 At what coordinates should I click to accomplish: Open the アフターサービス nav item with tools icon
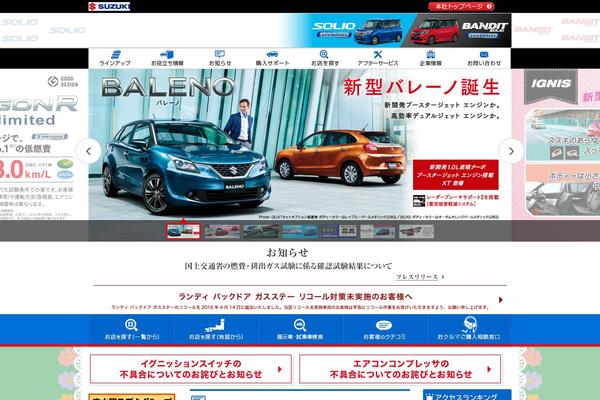pos(378,58)
